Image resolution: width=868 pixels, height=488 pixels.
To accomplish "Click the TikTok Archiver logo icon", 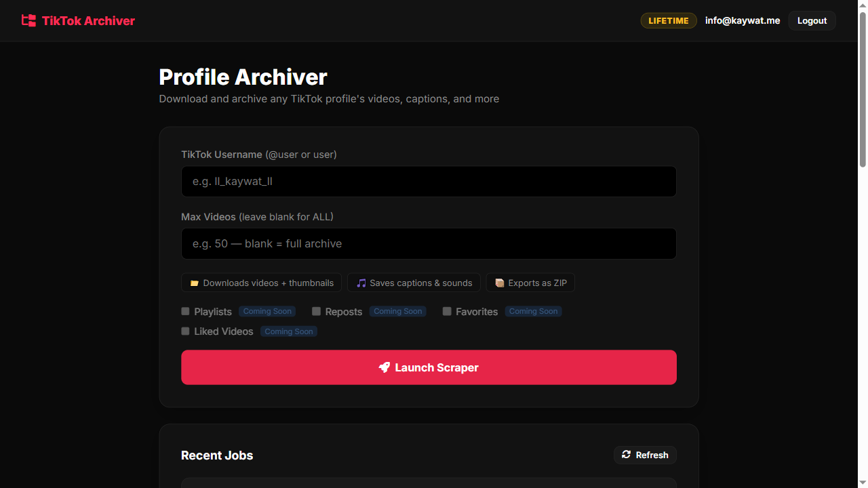I will point(28,20).
